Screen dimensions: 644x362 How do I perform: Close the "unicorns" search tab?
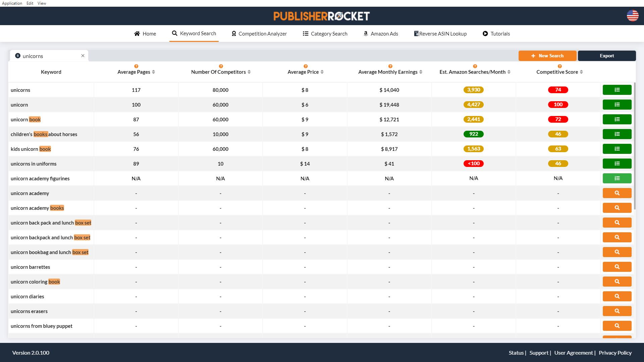pos(83,56)
